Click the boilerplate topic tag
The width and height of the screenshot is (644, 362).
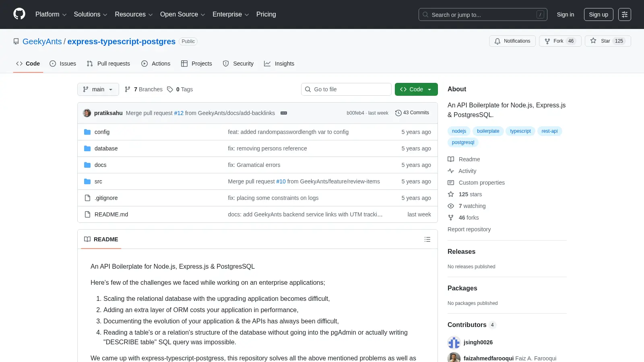click(488, 131)
